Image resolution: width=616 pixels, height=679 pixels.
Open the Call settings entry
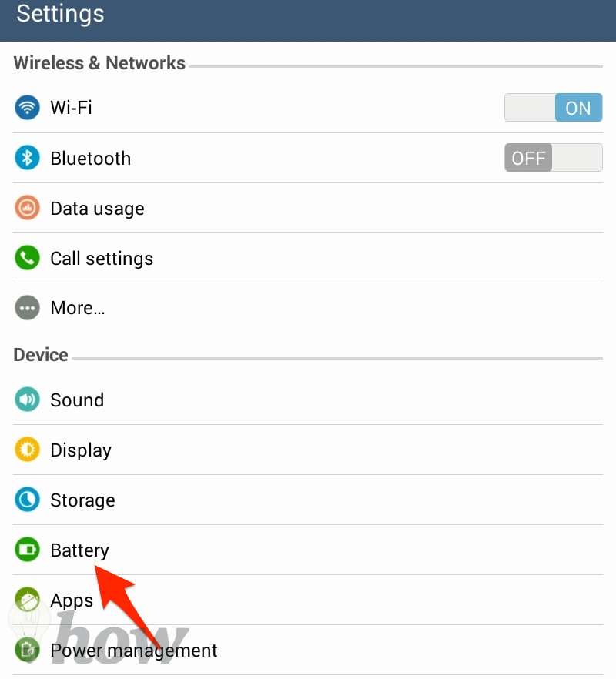point(307,259)
